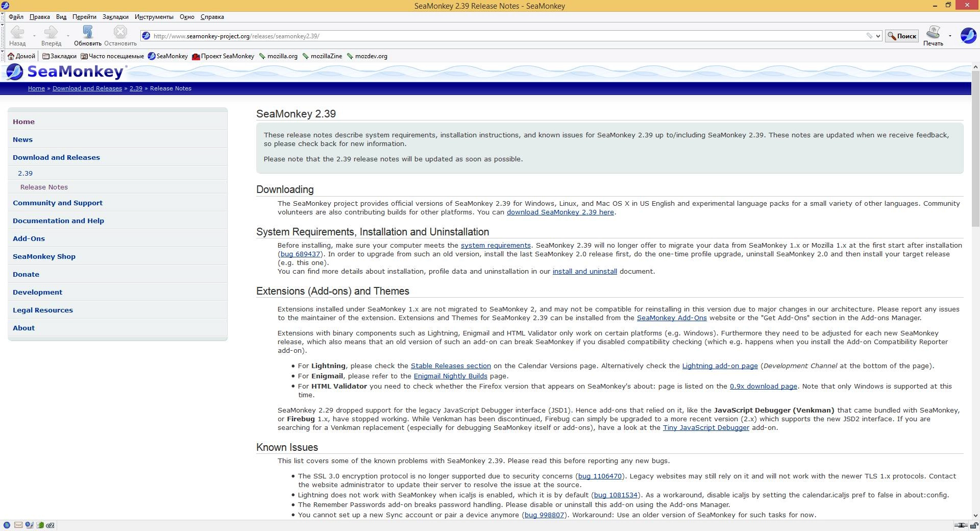Open the bug 1081534 link

click(616, 495)
